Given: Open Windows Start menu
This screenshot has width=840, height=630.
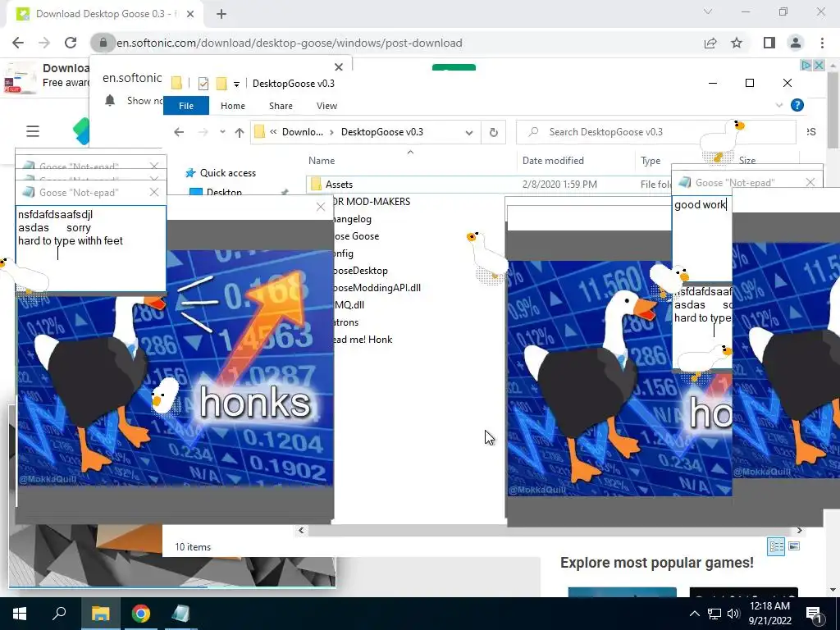Looking at the screenshot, I should pyautogui.click(x=20, y=614).
